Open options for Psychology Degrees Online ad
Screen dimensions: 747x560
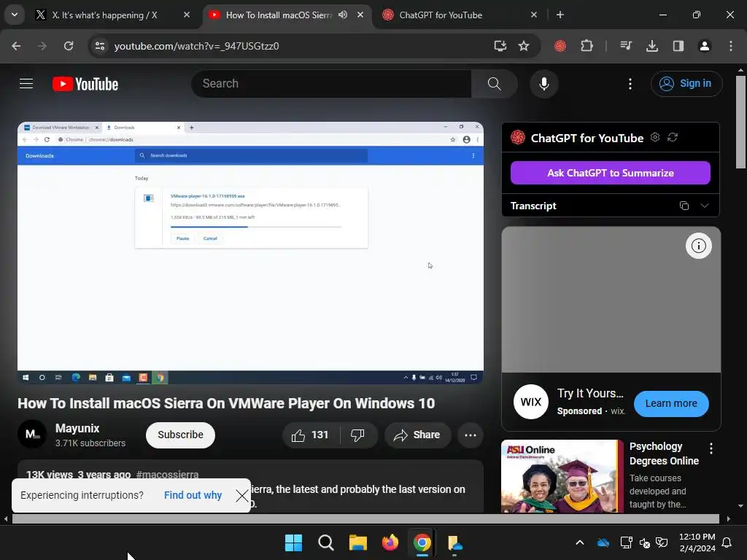(x=711, y=448)
